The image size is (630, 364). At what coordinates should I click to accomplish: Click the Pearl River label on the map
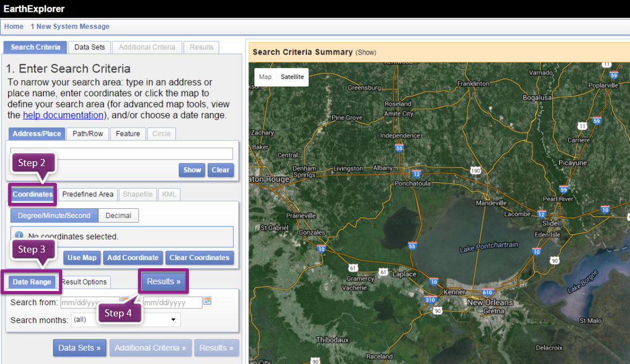558,198
